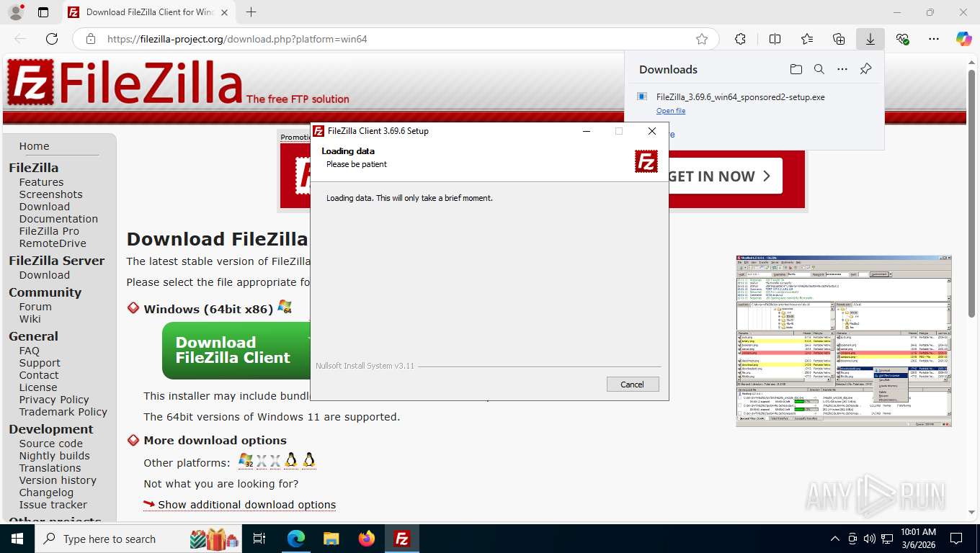
Task: Open RemoteDrive sidebar link
Action: point(53,243)
